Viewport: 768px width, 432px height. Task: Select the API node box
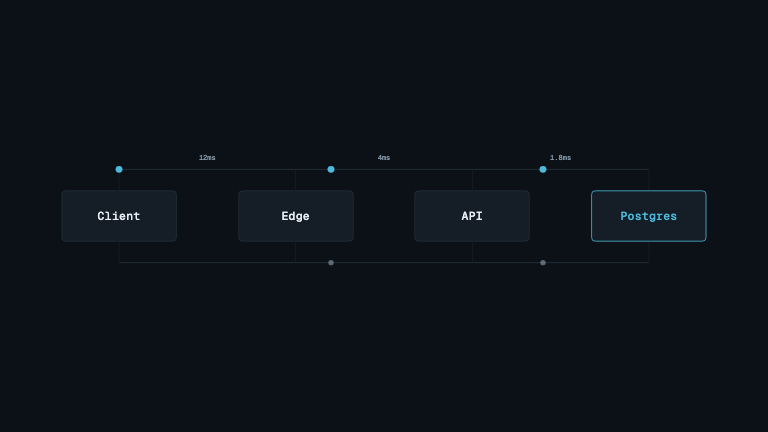click(472, 216)
